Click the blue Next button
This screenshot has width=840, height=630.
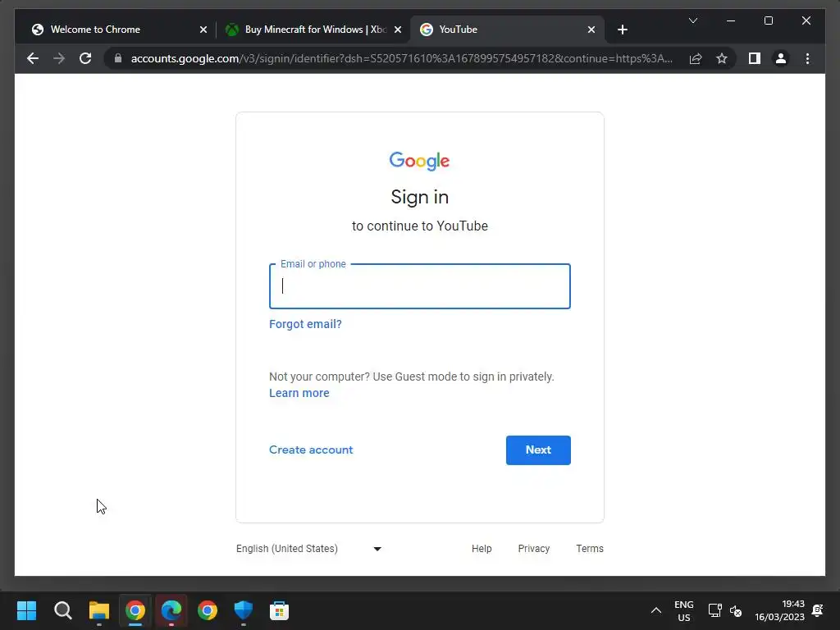538,450
